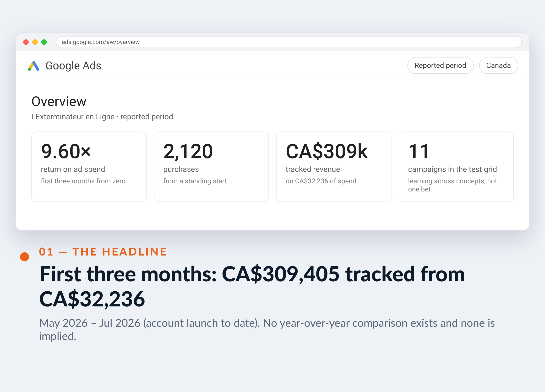Image resolution: width=545 pixels, height=392 pixels.
Task: Click 'learning across concepts, not one bet' caption
Action: point(452,185)
